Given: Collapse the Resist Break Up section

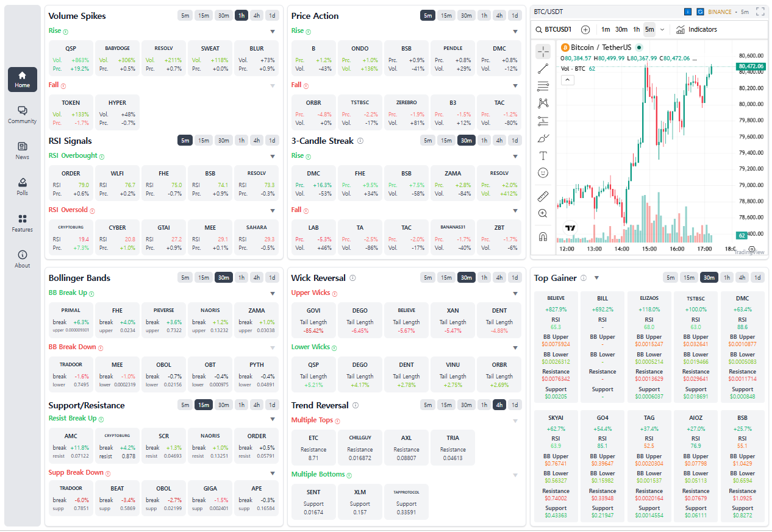Looking at the screenshot, I should [273, 419].
